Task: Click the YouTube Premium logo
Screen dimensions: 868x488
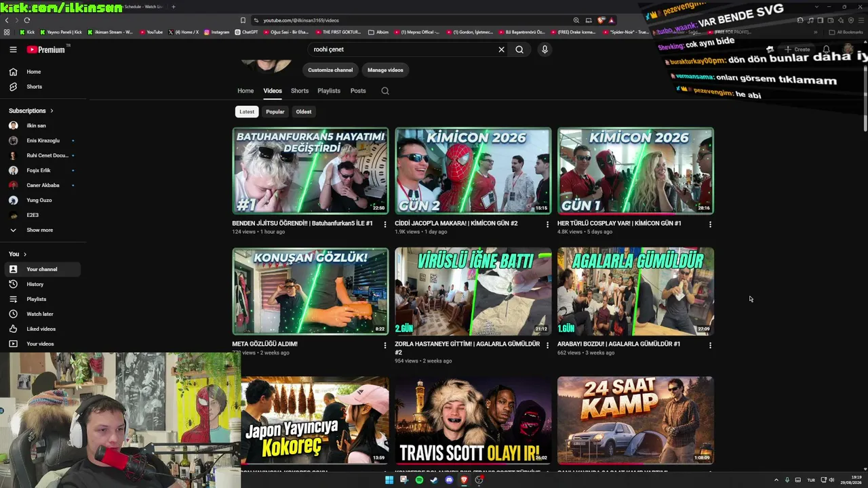Action: (x=46, y=49)
